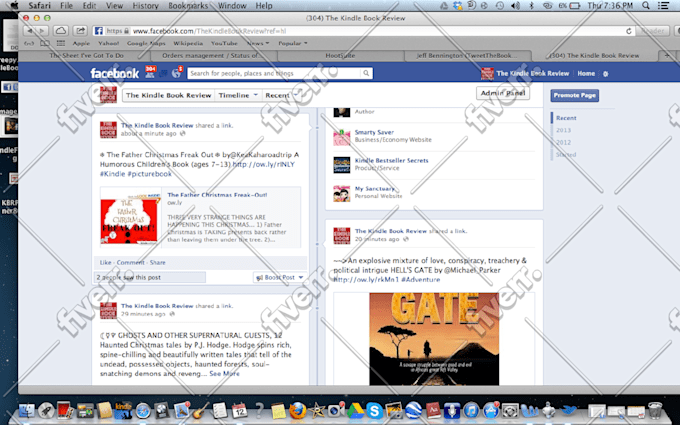
Task: Open the Wikipedia bookmark
Action: click(x=188, y=43)
